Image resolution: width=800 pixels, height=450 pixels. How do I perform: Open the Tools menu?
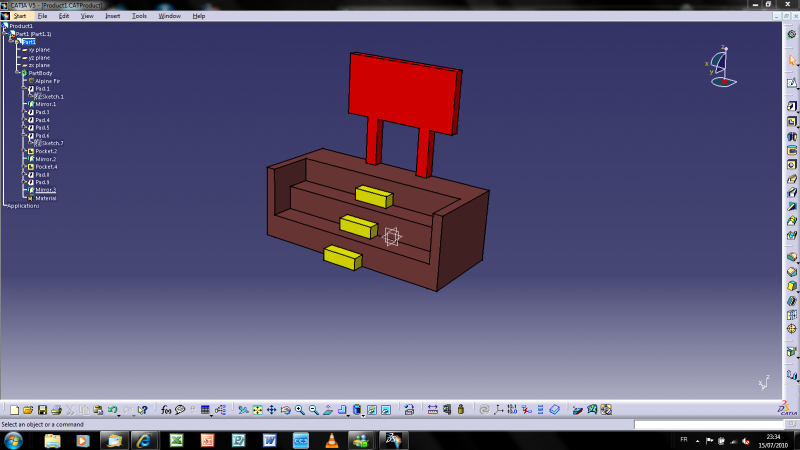pyautogui.click(x=139, y=16)
